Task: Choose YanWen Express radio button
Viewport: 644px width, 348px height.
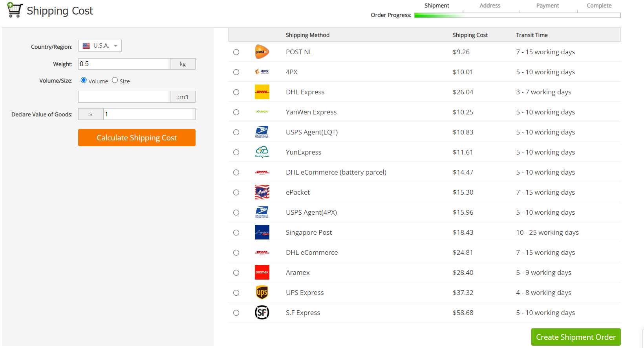Action: click(x=236, y=112)
